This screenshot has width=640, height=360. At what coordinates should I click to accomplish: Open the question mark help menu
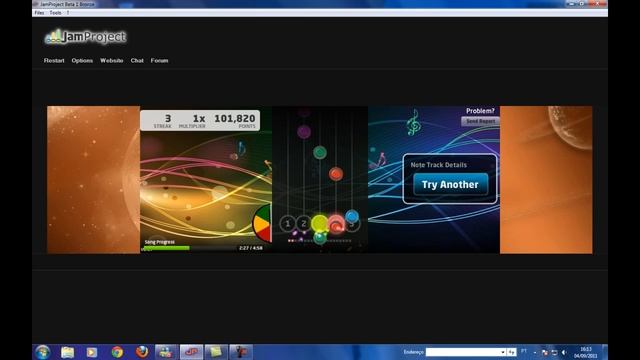(68, 13)
